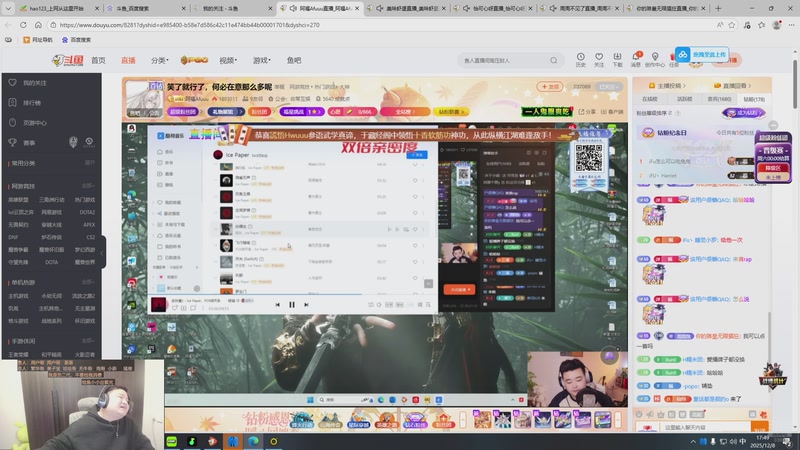This screenshot has height=450, width=800.
Task: Click the PGC logo in navigation
Action: pyautogui.click(x=194, y=60)
